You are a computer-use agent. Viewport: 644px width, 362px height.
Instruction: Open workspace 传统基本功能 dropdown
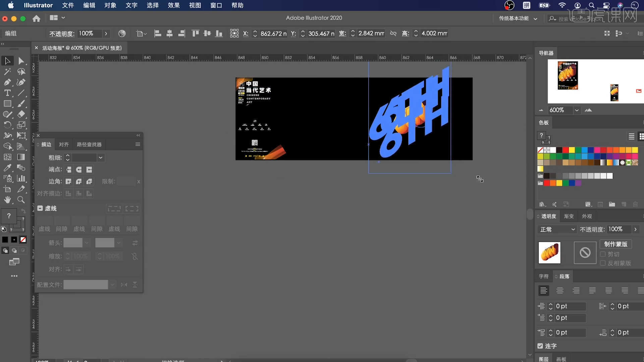pos(518,18)
